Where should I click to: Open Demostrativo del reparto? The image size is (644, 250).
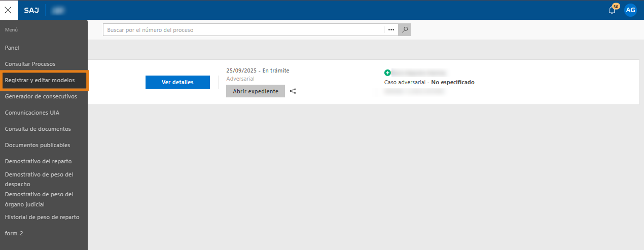(x=38, y=161)
